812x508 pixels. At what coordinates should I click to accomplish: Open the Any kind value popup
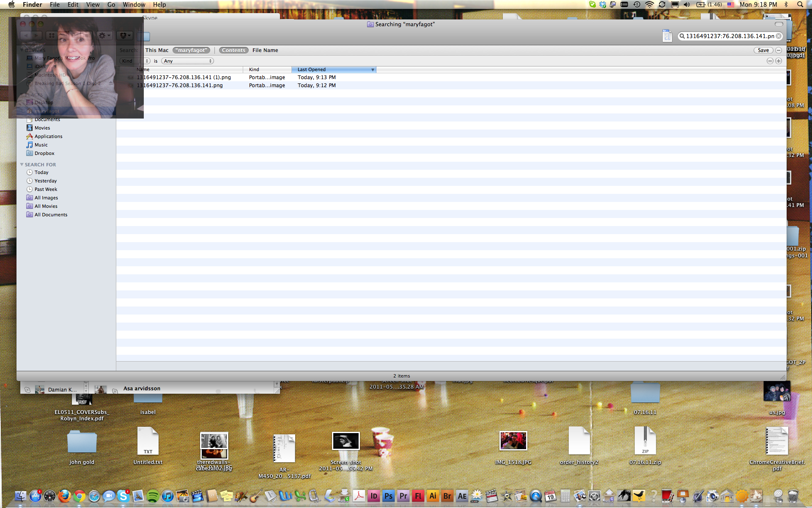click(187, 61)
